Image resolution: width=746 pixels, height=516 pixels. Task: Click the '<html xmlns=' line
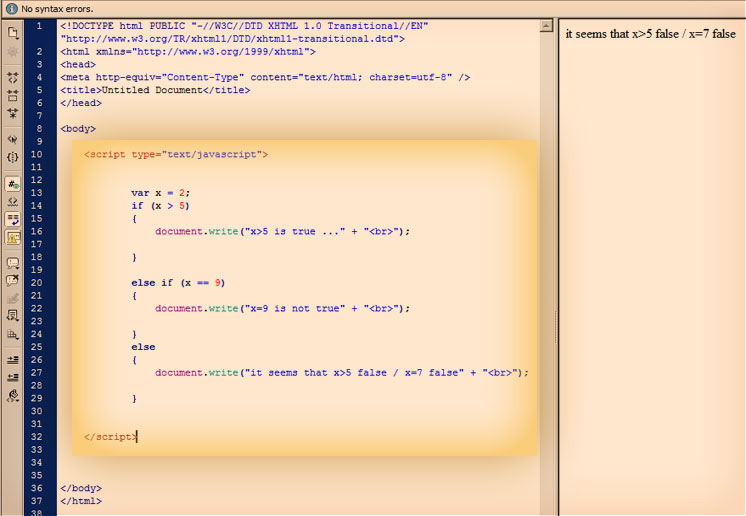pyautogui.click(x=188, y=51)
